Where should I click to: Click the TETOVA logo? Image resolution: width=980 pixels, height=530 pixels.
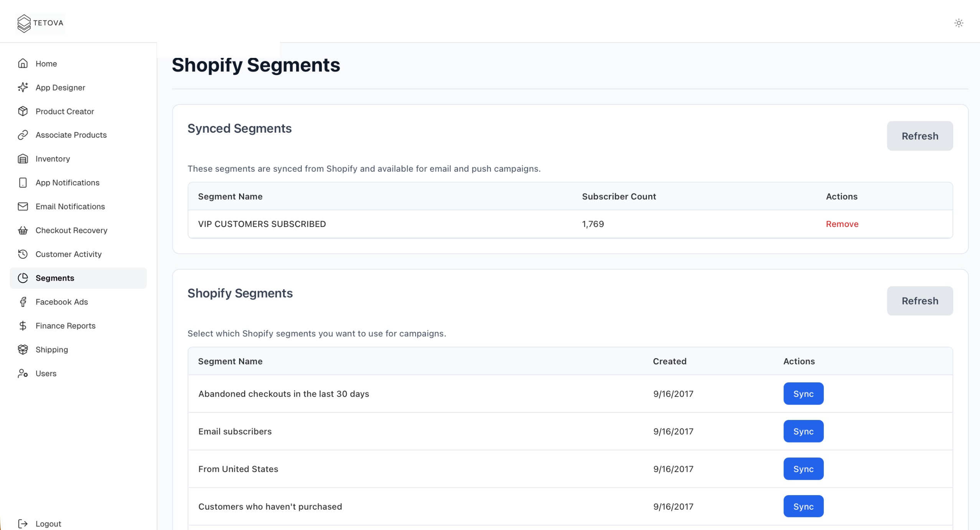[40, 23]
